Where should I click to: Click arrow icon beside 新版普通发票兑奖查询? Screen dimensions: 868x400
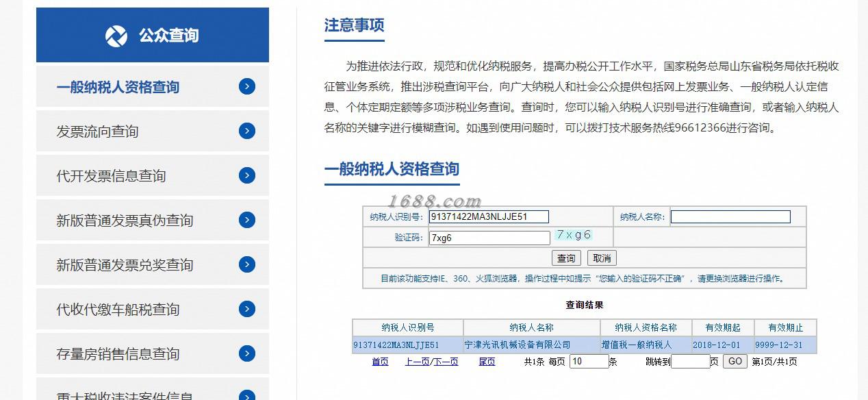coord(247,264)
